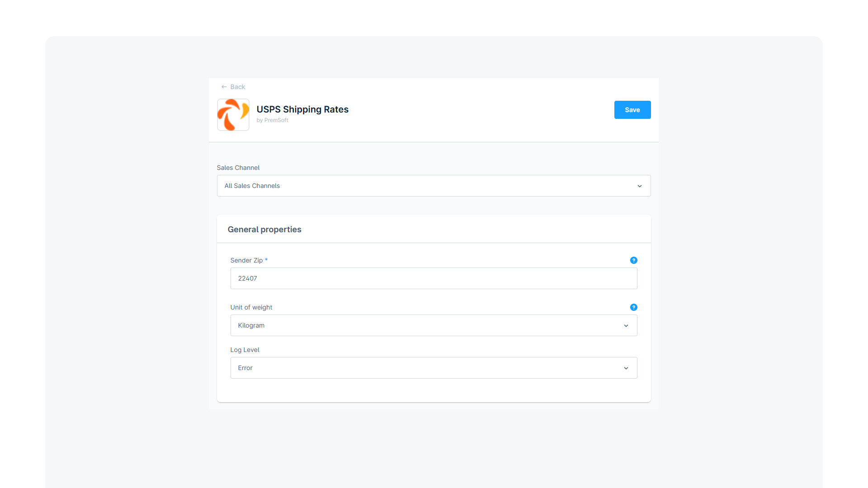The width and height of the screenshot is (868, 488).
Task: Open the All Sales Channels dropdown
Action: 434,186
